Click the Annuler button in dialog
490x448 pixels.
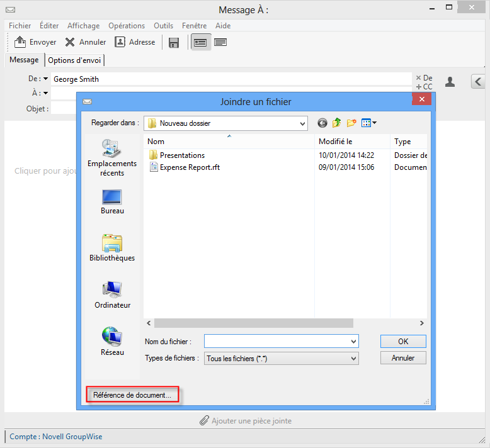pyautogui.click(x=403, y=358)
